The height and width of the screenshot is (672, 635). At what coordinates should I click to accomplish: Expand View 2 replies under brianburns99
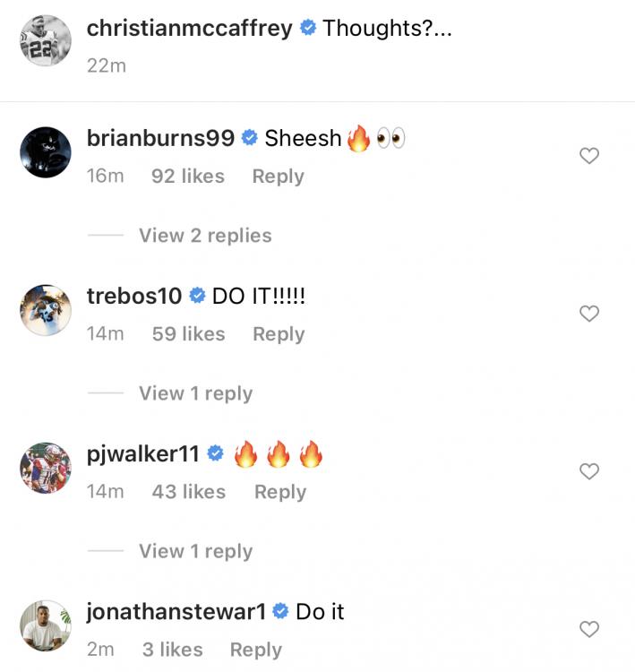pos(205,236)
